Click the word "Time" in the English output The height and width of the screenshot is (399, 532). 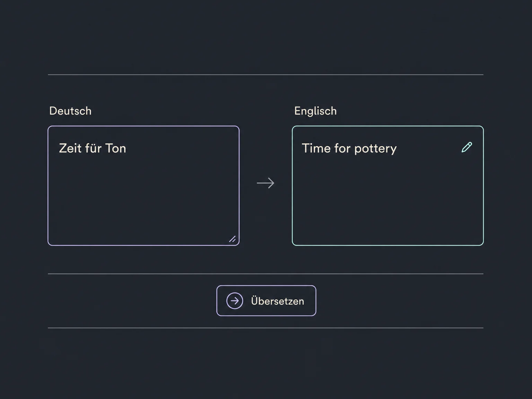point(316,148)
